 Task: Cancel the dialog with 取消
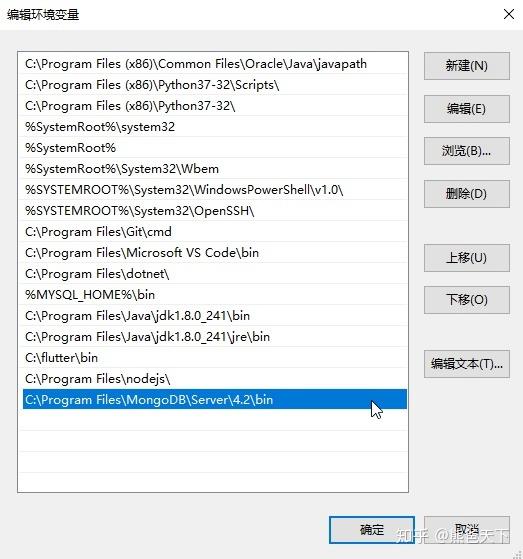pyautogui.click(x=467, y=530)
